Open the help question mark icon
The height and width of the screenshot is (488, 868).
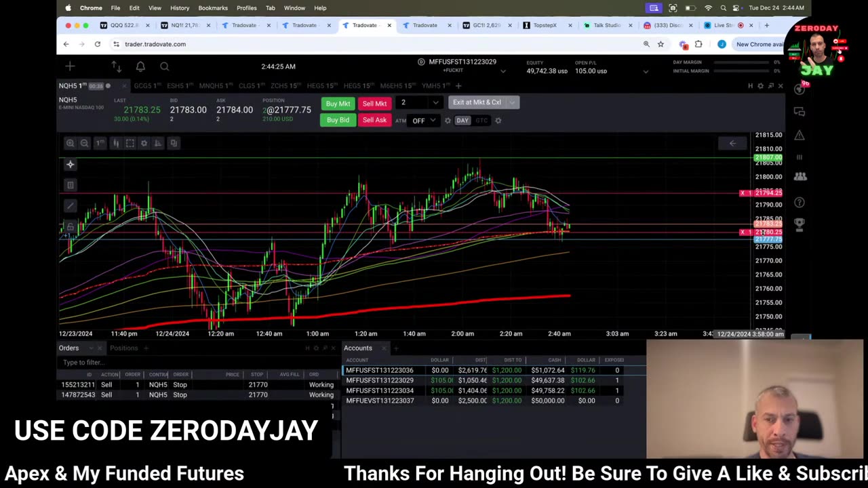(800, 202)
